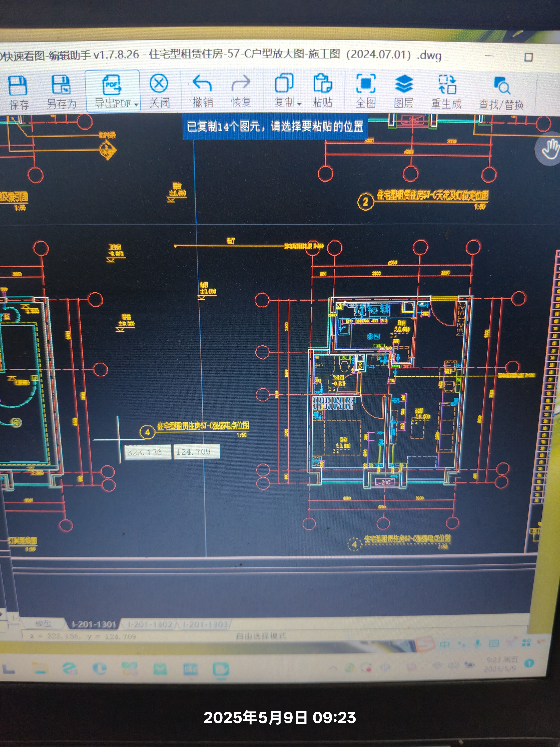Open the taskbar clock showing 9:23
560x747 pixels.
pyautogui.click(x=501, y=664)
